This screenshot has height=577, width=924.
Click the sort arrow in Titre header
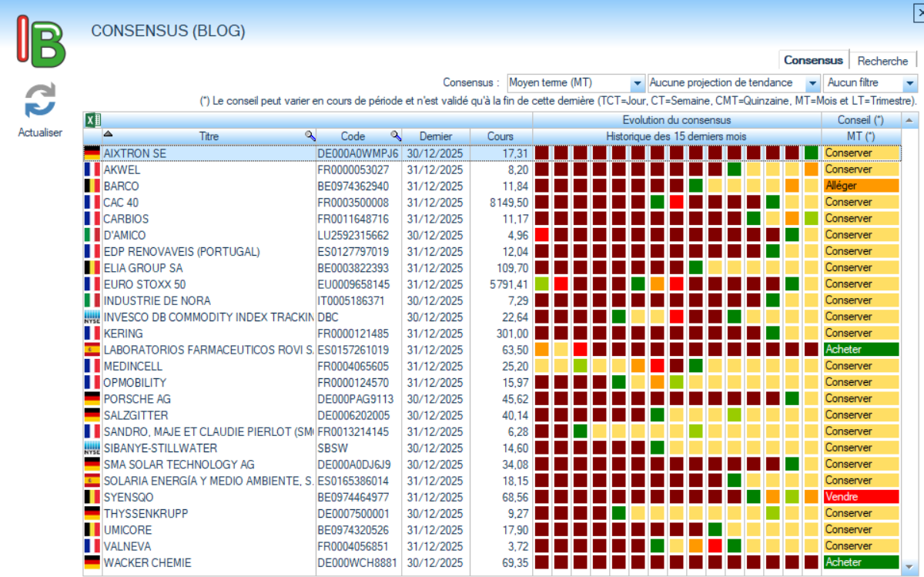[x=108, y=135]
